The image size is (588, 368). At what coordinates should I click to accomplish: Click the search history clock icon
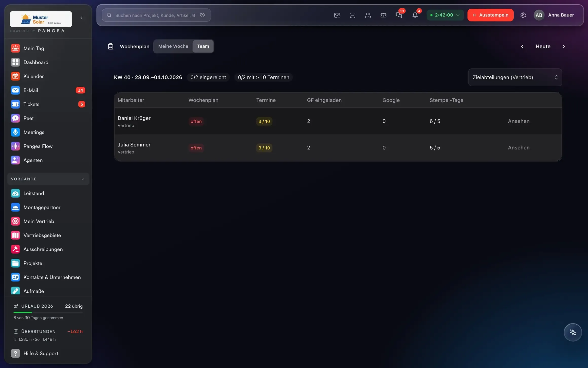click(x=203, y=15)
